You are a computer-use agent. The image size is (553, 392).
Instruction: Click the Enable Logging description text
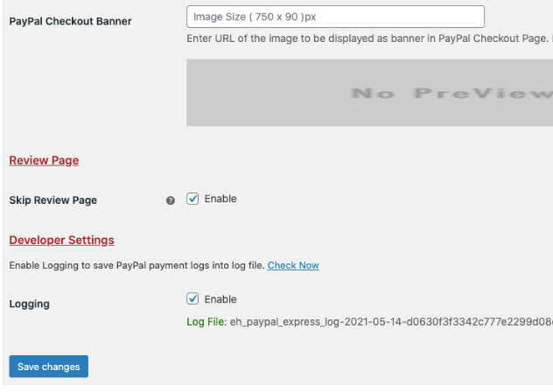coord(136,265)
